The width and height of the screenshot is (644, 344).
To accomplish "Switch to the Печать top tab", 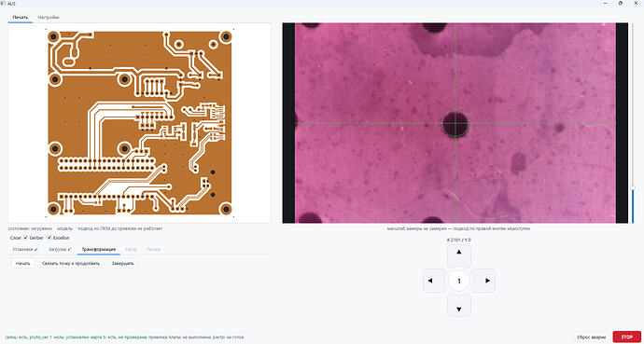I will (21, 18).
